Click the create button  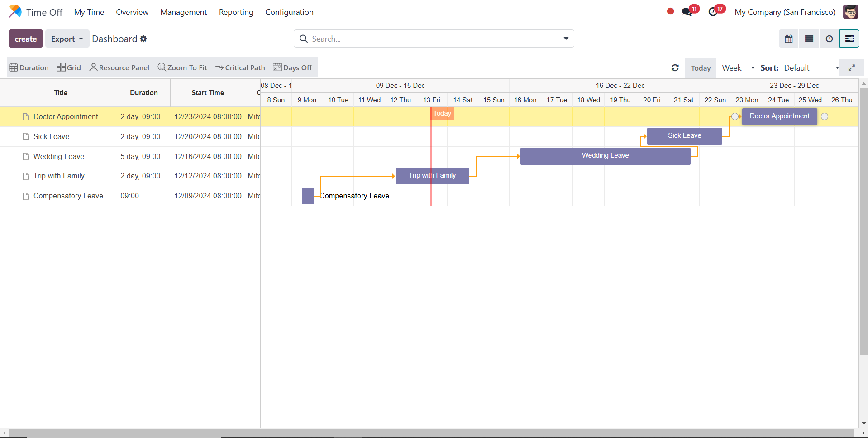tap(26, 39)
